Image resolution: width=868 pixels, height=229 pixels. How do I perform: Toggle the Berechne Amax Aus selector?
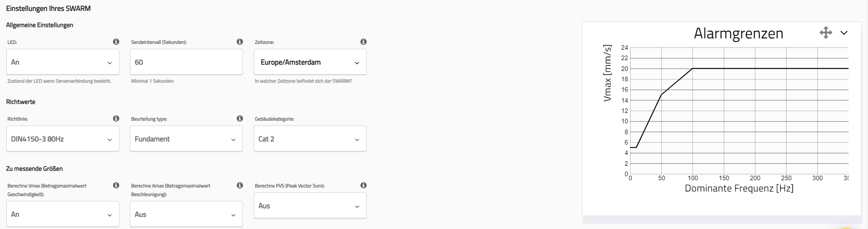186,214
